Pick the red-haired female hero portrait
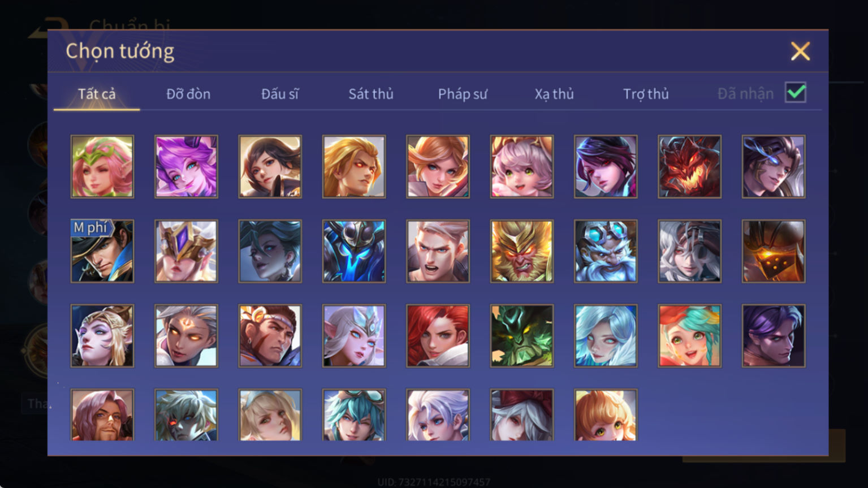Screen dimensions: 868x488 [x=438, y=336]
